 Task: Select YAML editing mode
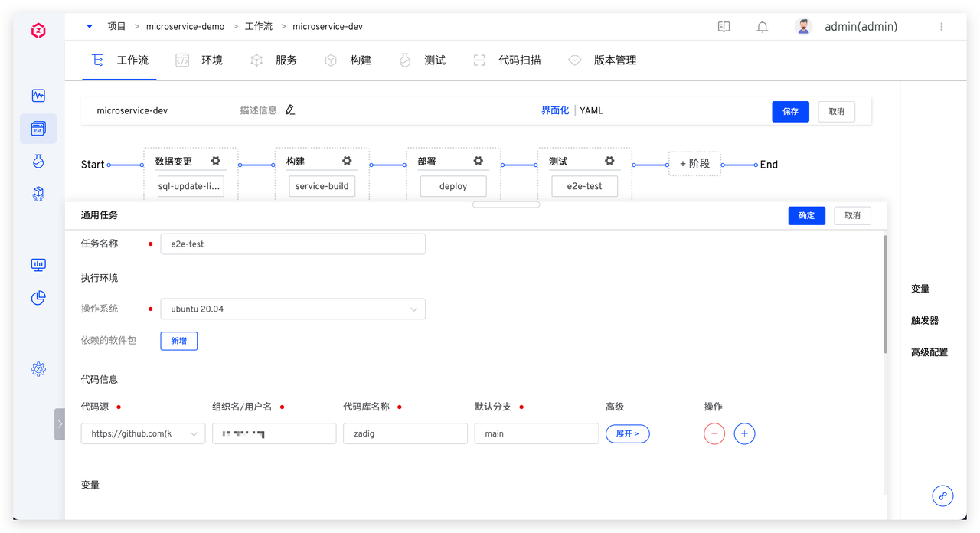click(x=591, y=110)
